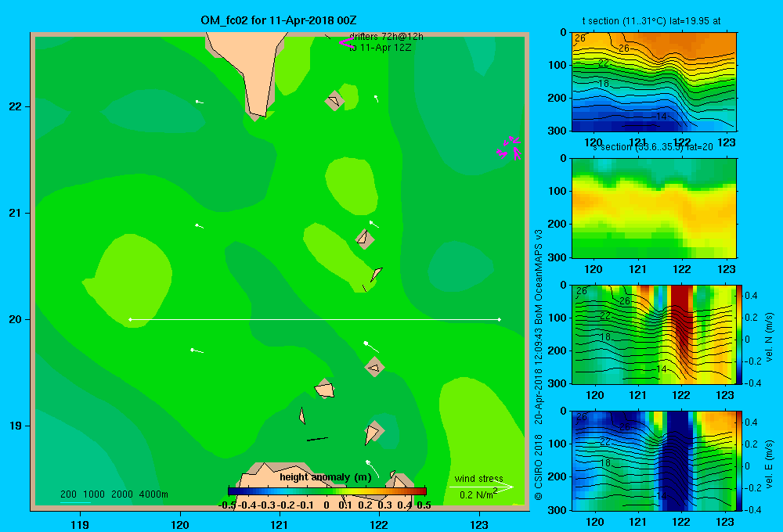Click the CSIRO BoM OceanMAPS v3 copyright text

tap(539, 365)
